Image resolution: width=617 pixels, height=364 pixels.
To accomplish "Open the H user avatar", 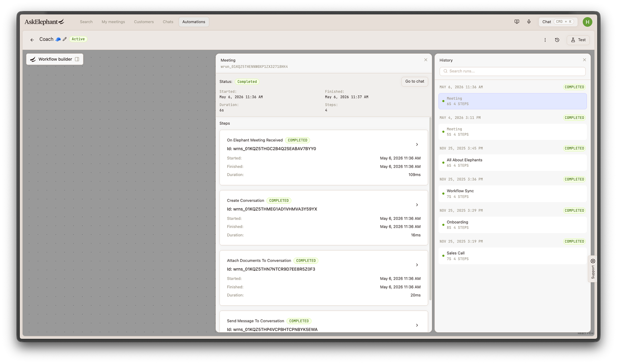I will click(587, 22).
